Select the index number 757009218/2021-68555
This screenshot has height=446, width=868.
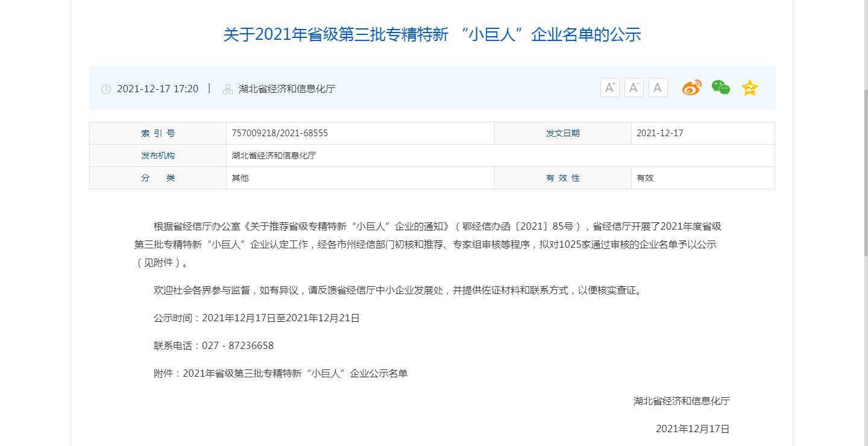click(279, 133)
